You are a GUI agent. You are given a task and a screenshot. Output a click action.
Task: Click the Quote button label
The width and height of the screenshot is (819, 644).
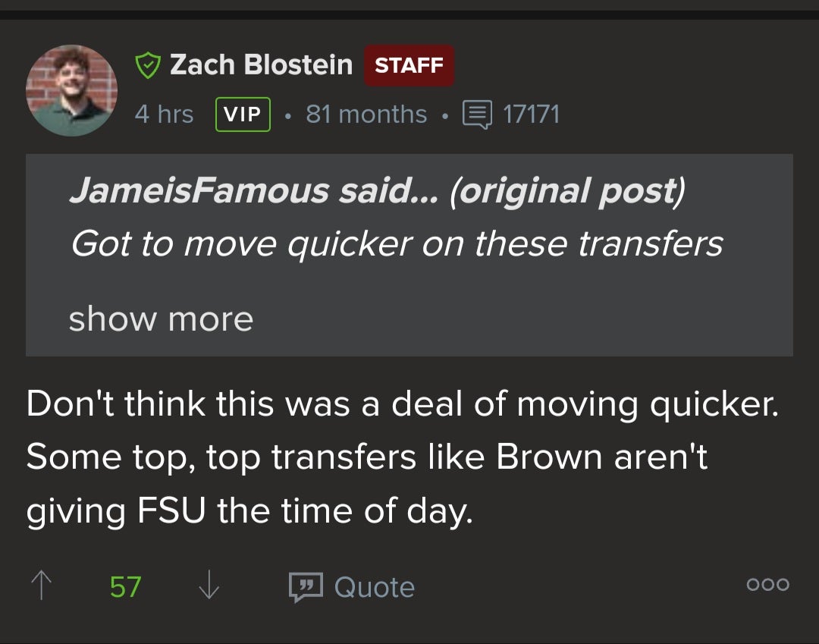[374, 587]
